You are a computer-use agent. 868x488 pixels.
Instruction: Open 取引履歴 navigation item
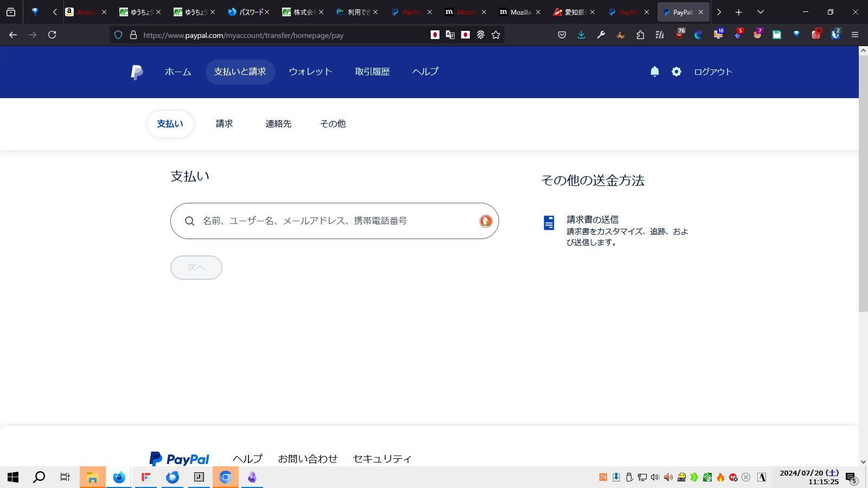coord(372,72)
